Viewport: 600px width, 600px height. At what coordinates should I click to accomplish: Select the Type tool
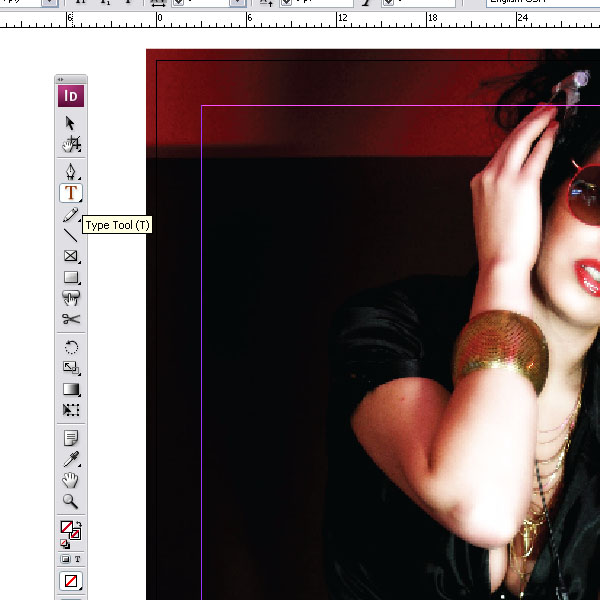[x=71, y=193]
